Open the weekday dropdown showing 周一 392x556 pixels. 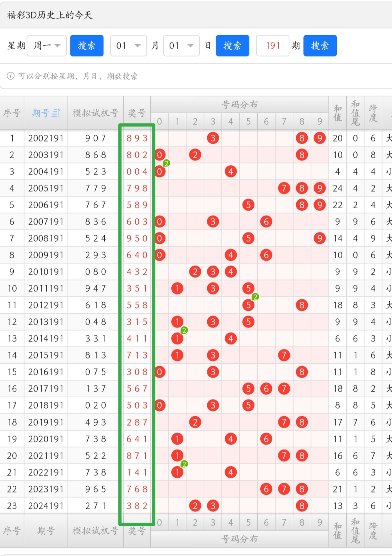[x=47, y=46]
